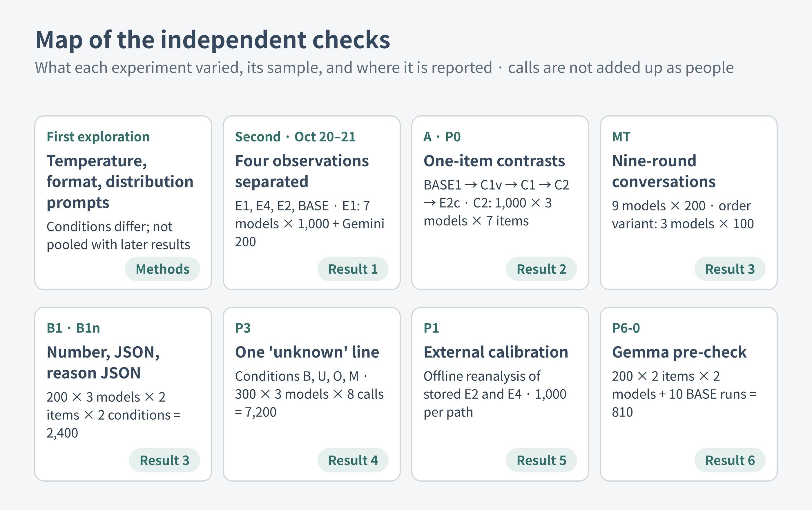Click Result 3 pill in B1 · B1n card
The height and width of the screenshot is (510, 812).
(164, 460)
